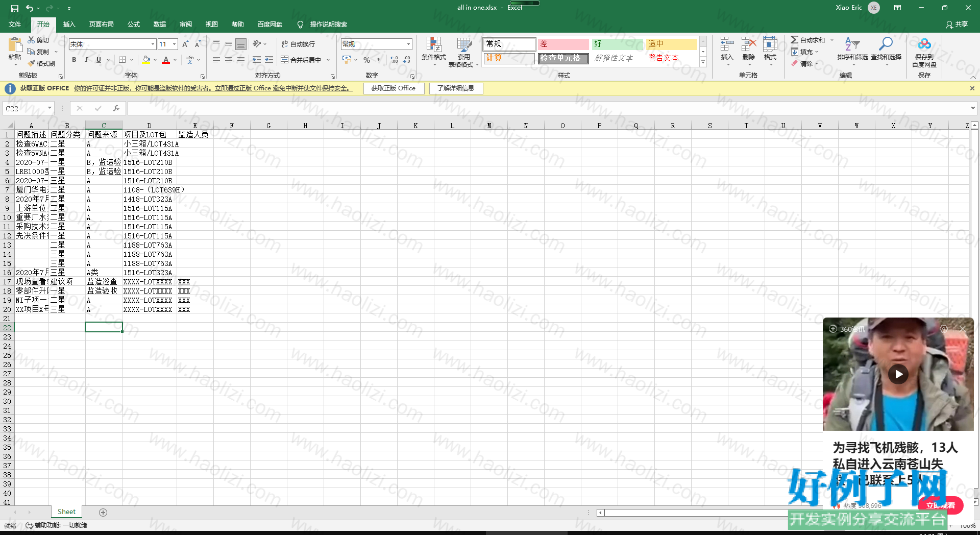Expand AutoSum (自动求和) dropdown arrow
This screenshot has width=980, height=535.
click(x=832, y=40)
